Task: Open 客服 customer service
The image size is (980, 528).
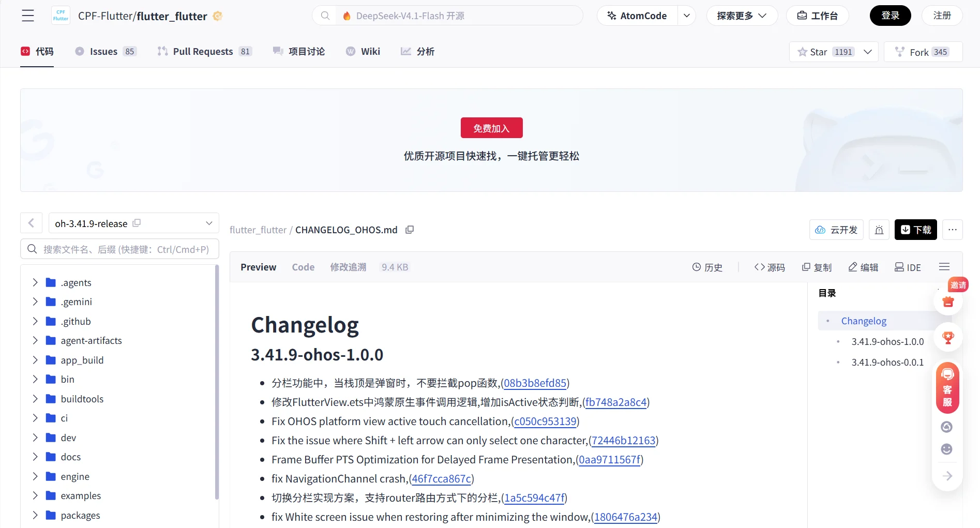Action: click(947, 388)
